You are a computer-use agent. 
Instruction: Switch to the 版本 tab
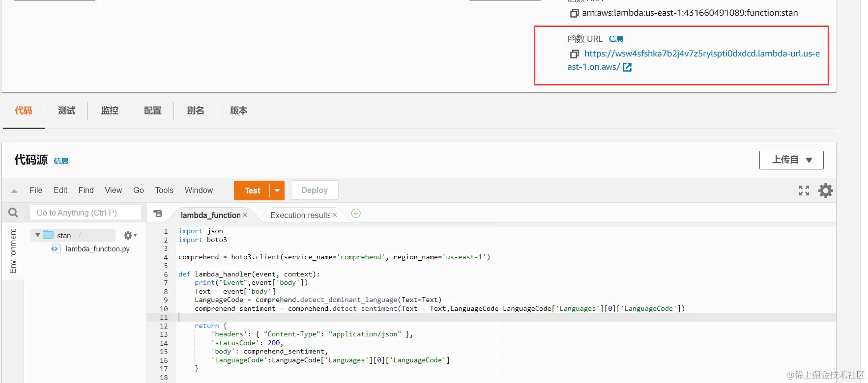coord(238,110)
